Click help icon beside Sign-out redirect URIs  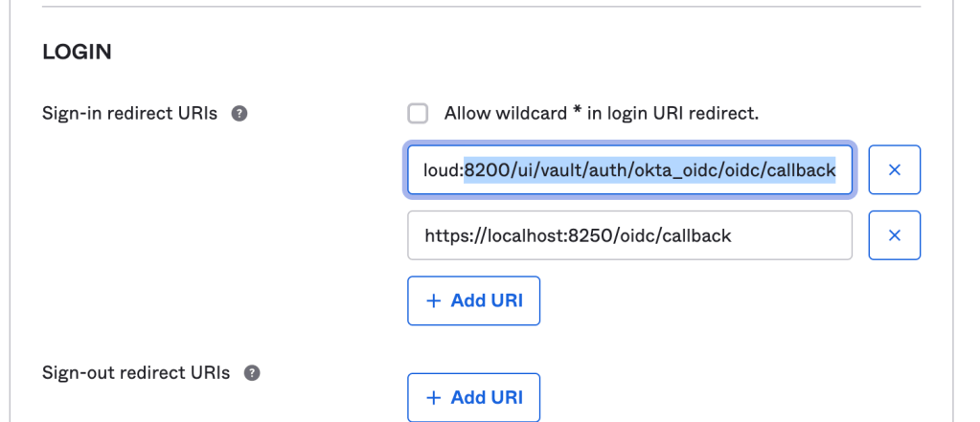[252, 372]
